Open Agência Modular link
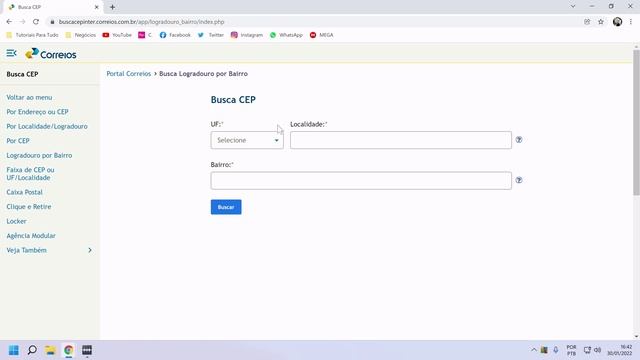The width and height of the screenshot is (640, 360). point(31,236)
